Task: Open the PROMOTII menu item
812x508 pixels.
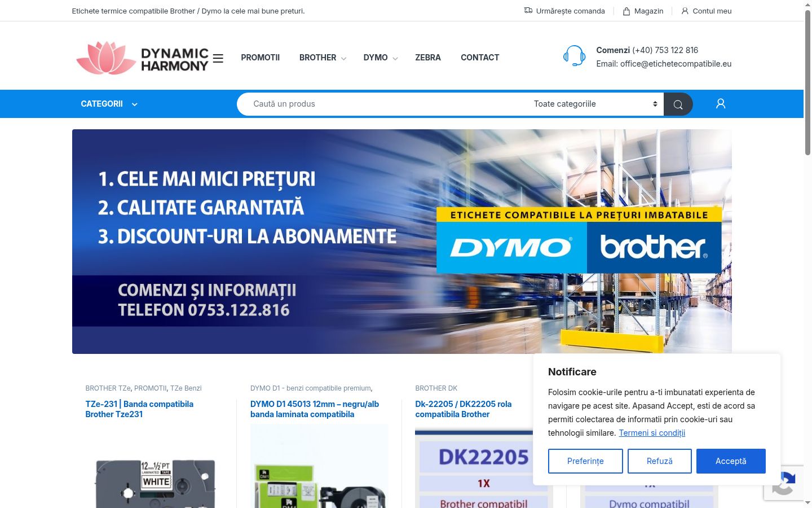Action: (261, 58)
